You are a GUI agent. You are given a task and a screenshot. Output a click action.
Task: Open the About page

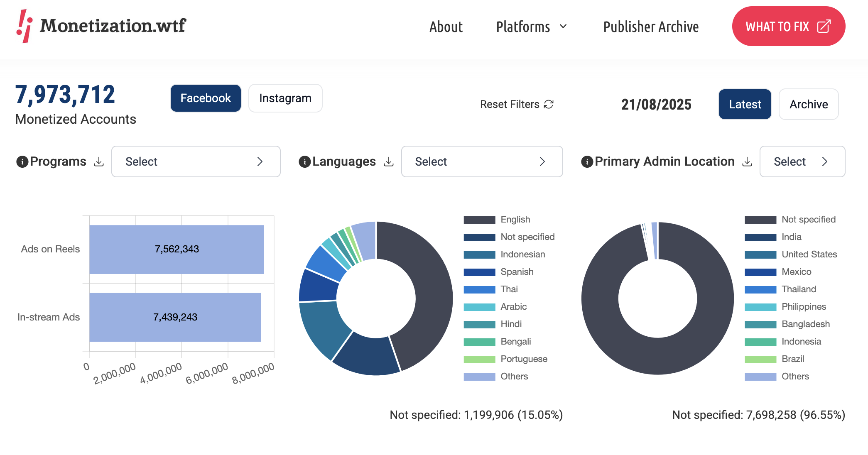[x=446, y=27]
